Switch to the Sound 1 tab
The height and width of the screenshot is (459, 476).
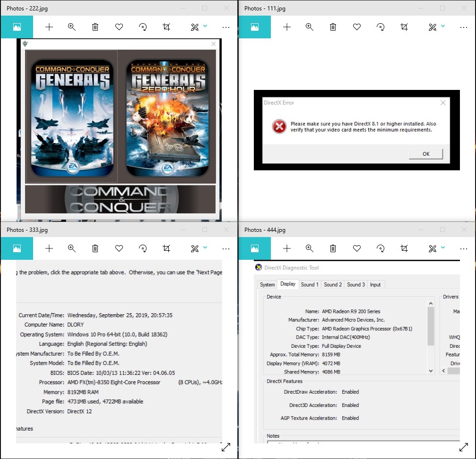[x=310, y=284]
